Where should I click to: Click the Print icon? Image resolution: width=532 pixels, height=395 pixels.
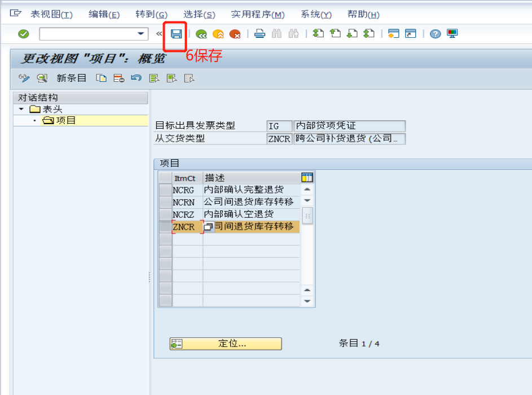260,34
